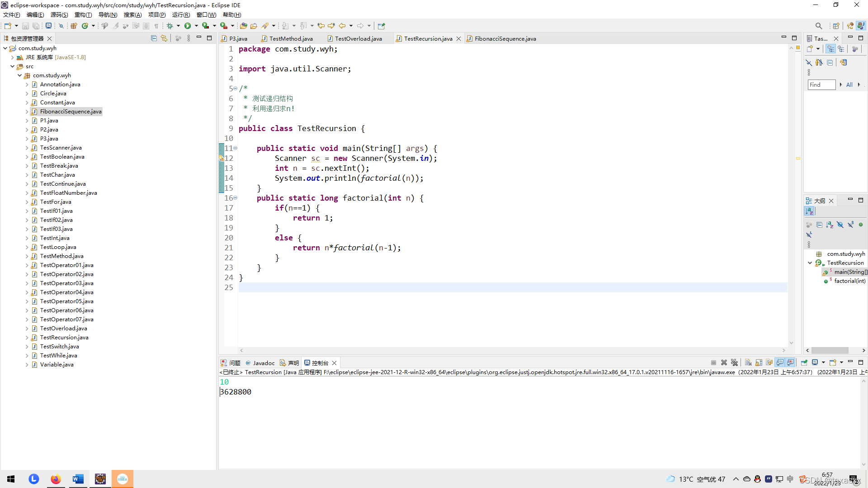The height and width of the screenshot is (488, 868).
Task: Expand the JRE system library node
Action: (12, 57)
